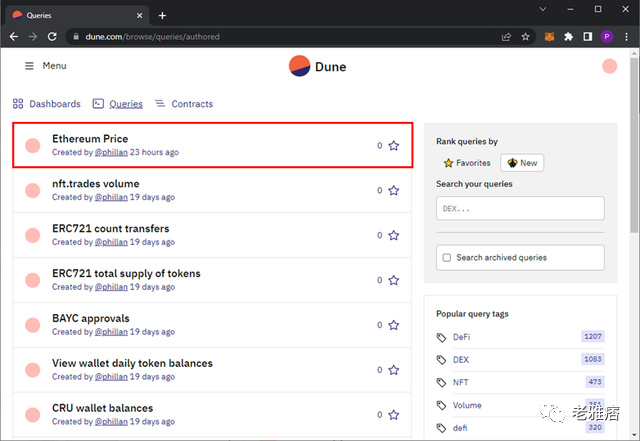
Task: Open ERC721 total supply of tokens
Action: pos(126,274)
